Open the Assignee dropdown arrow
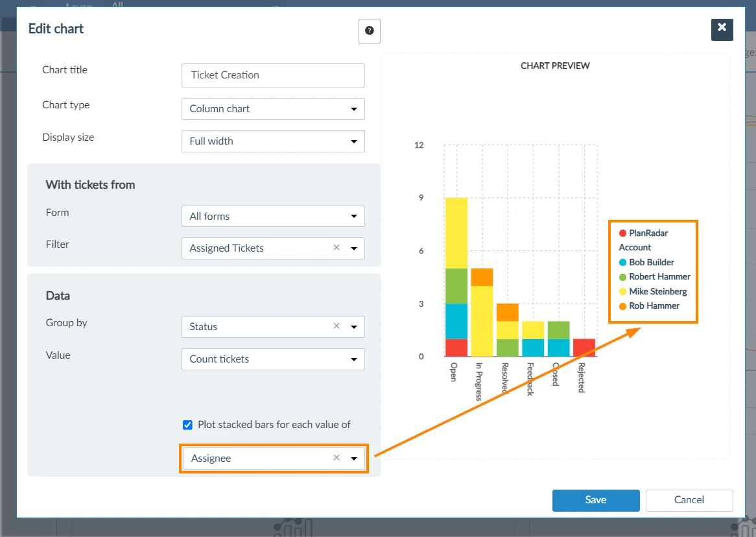Image resolution: width=756 pixels, height=537 pixels. pos(354,459)
